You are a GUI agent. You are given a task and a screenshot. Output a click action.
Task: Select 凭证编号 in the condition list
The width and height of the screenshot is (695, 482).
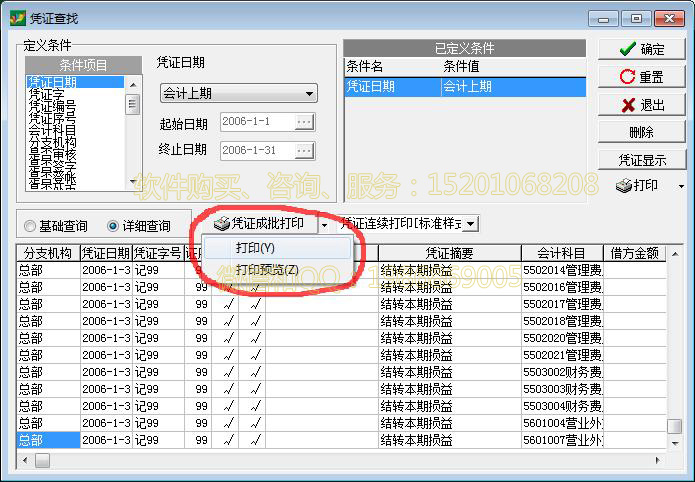(52, 105)
